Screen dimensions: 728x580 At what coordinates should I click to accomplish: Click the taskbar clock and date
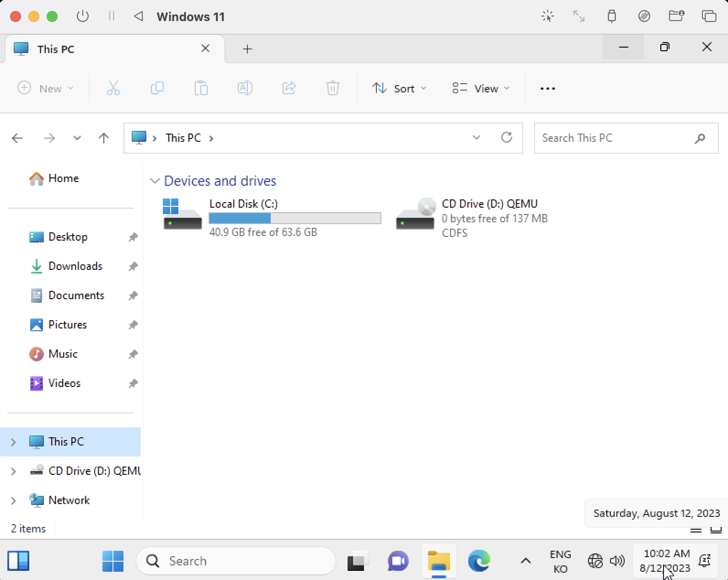tap(665, 561)
